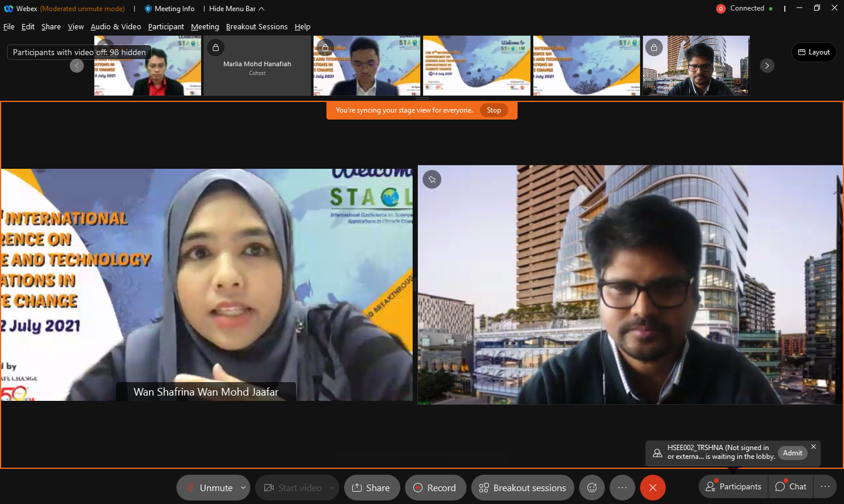This screenshot has width=844, height=504.
Task: Click lock icon on Marlia Mohd Hanafiah tile
Action: [x=216, y=47]
